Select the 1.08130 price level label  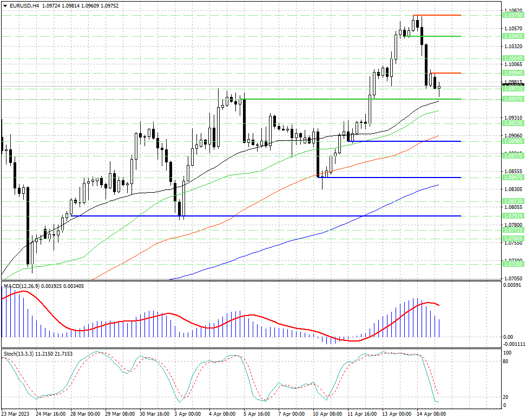513,201
